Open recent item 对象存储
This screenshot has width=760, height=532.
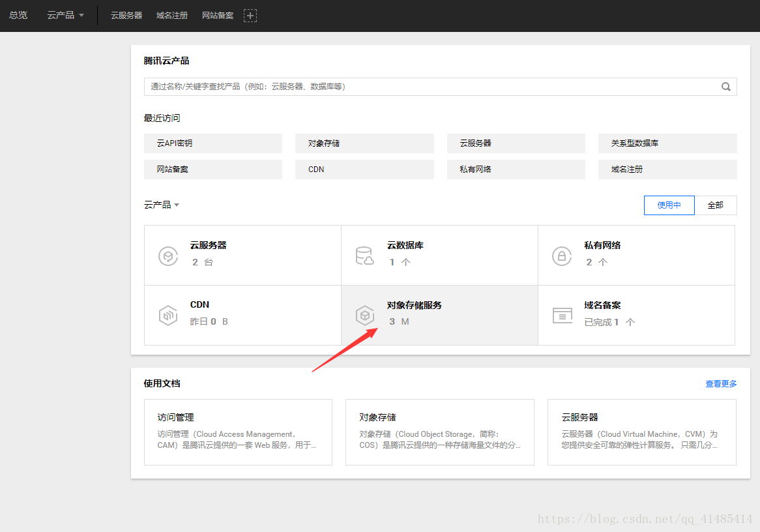364,143
